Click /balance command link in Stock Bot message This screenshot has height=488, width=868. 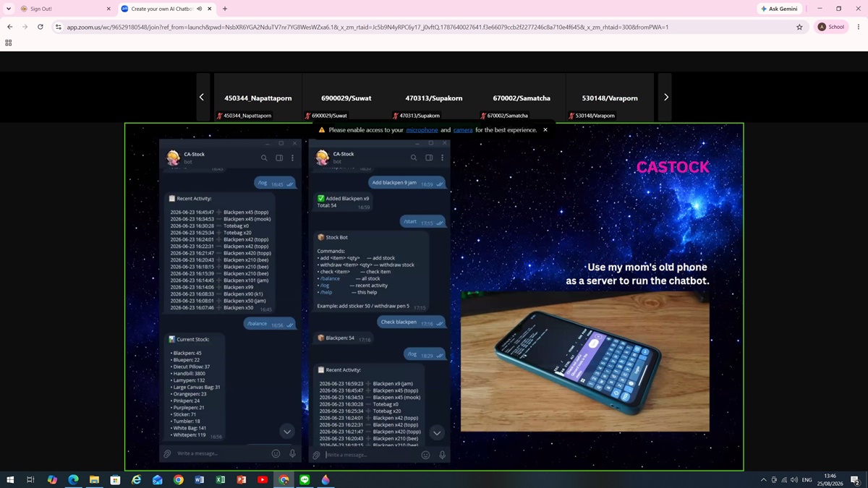[x=330, y=278]
